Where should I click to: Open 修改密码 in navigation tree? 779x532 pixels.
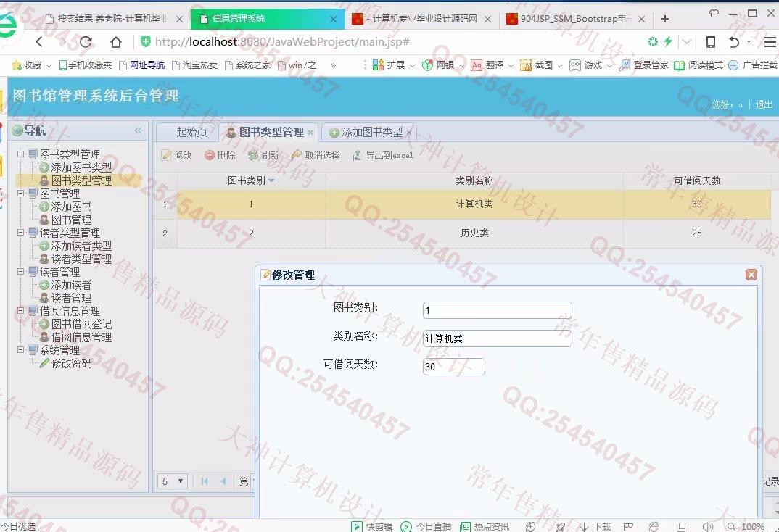coord(72,363)
